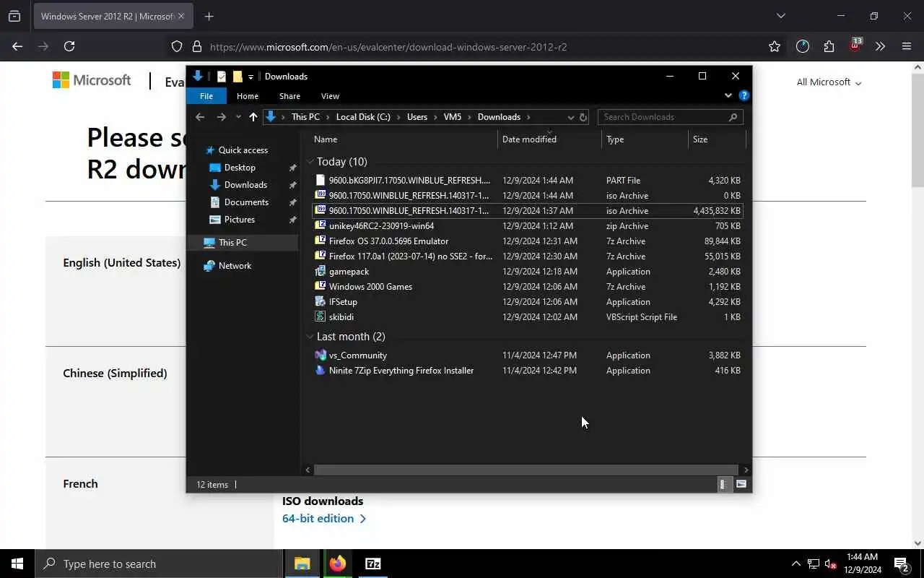Open the notification center icon
This screenshot has height=578, width=924.
pyautogui.click(x=902, y=564)
